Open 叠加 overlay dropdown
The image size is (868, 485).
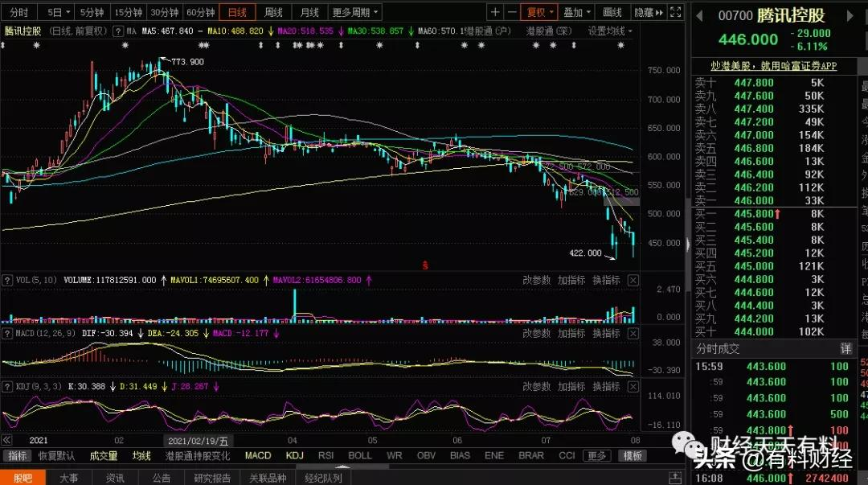pos(577,12)
